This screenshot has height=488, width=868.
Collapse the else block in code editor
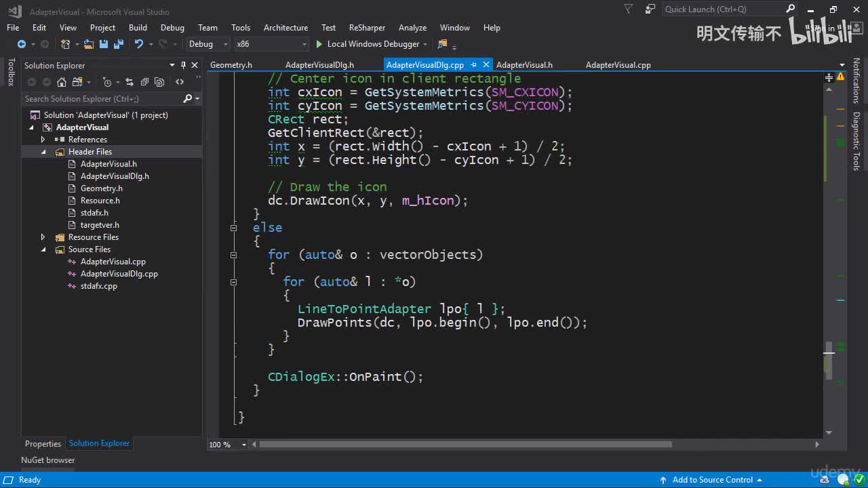point(233,228)
